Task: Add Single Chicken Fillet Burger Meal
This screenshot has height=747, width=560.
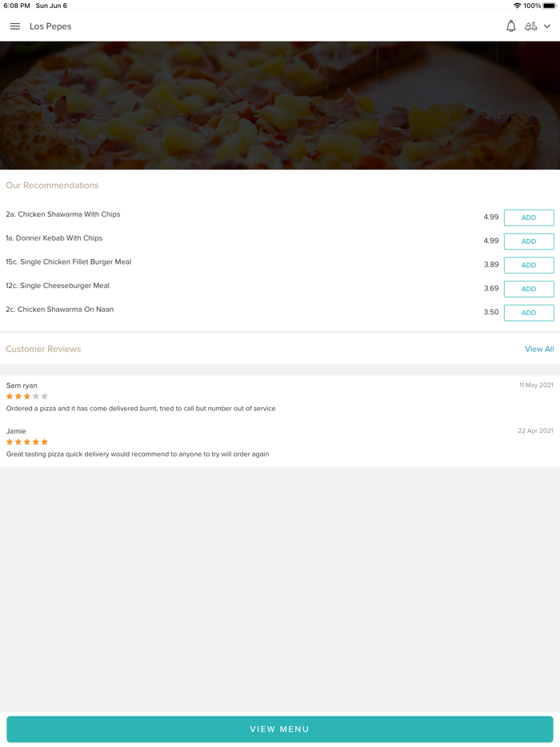Action: coord(529,265)
